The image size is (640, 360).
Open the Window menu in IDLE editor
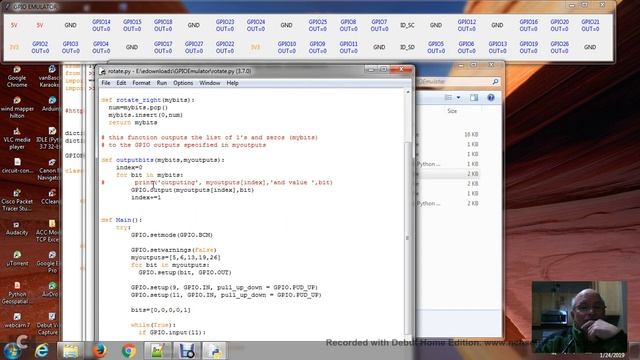[x=209, y=83]
